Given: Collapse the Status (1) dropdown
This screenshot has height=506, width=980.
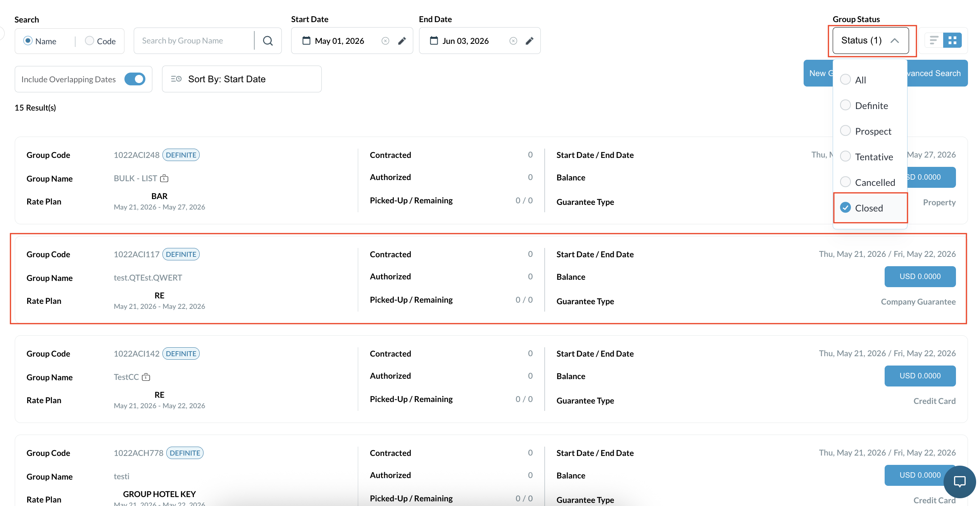Looking at the screenshot, I should pos(871,40).
